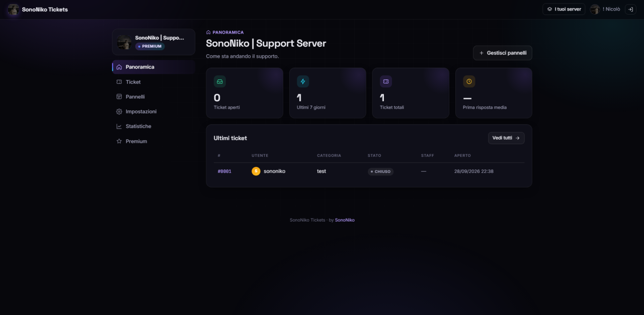
Task: Click the purple Ticket totali icon
Action: click(x=386, y=81)
